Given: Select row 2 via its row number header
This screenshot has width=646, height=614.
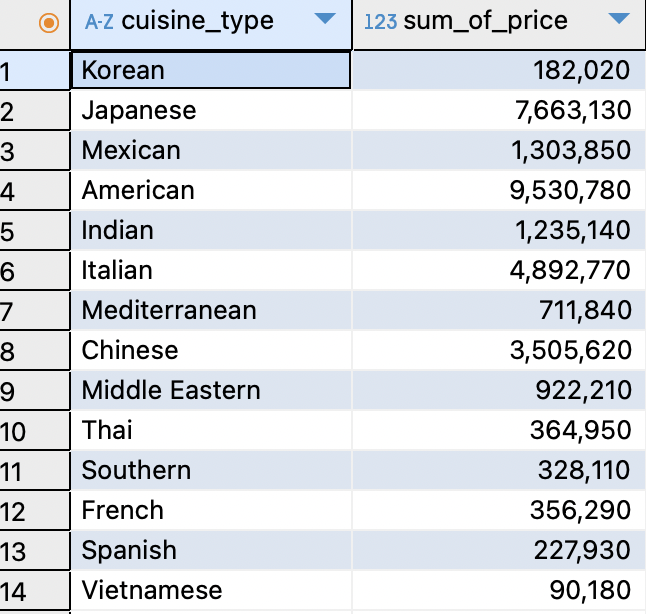Looking at the screenshot, I should [35, 110].
